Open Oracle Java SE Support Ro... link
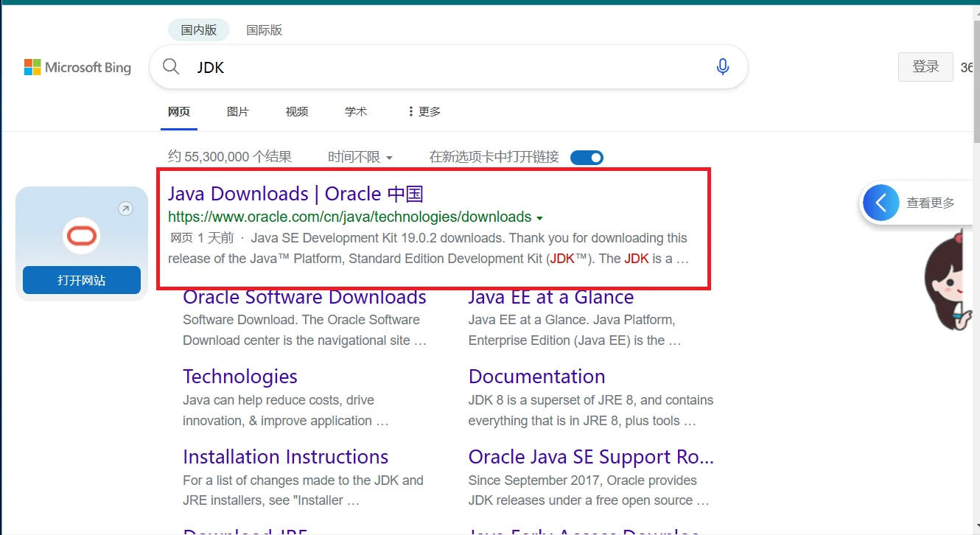Screen dimensions: 980x535 (591, 457)
